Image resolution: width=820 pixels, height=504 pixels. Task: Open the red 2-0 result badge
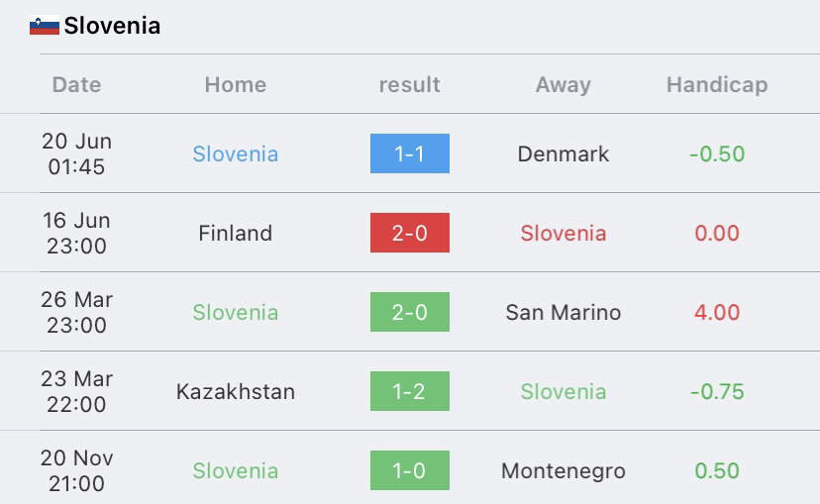pyautogui.click(x=409, y=233)
